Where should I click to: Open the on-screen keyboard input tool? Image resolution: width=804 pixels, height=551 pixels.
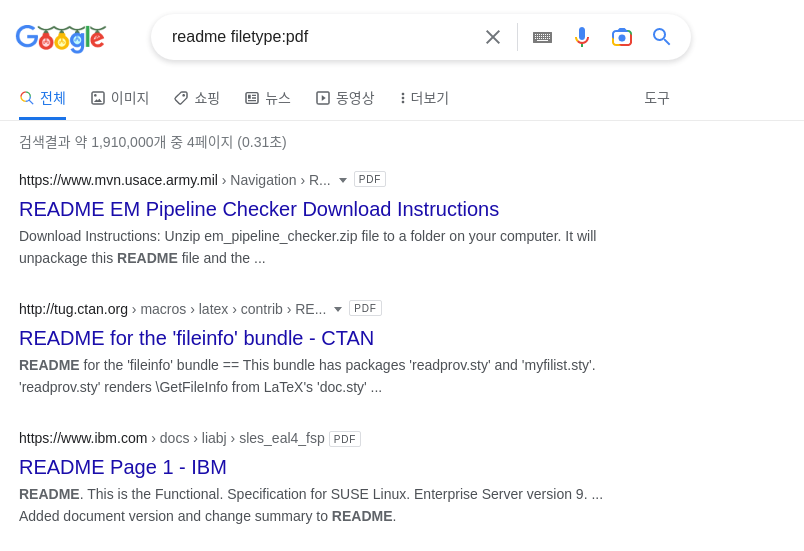pos(542,37)
